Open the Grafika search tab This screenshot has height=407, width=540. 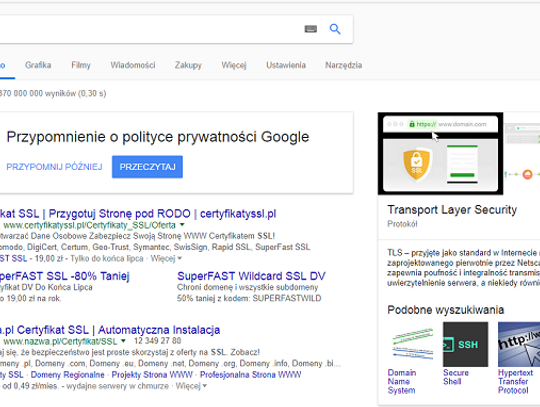38,65
